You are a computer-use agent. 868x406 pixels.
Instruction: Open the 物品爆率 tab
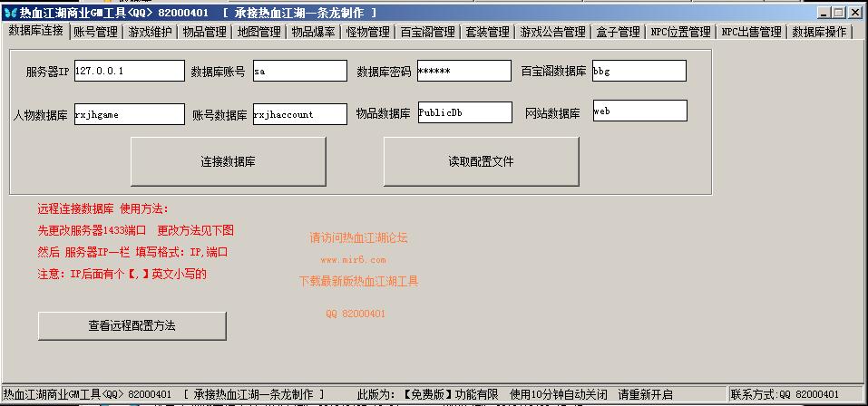pyautogui.click(x=313, y=33)
